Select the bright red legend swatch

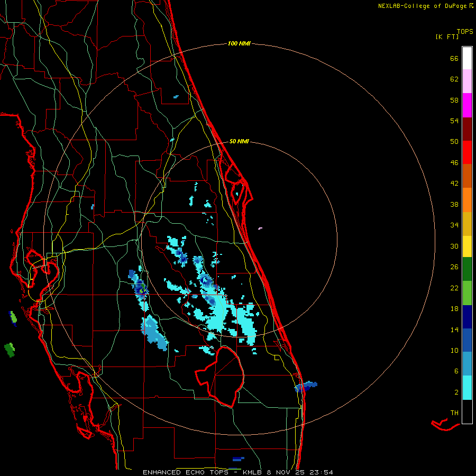[467, 152]
